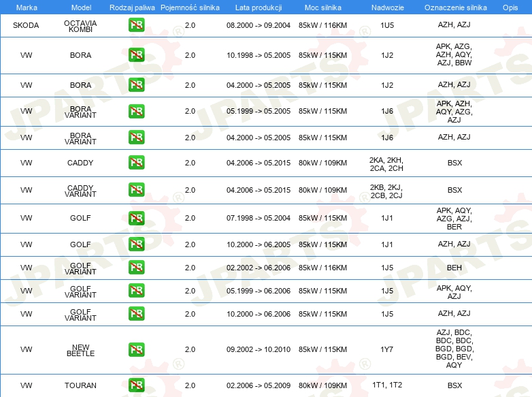Click power 80kW / 109KM in Touran row

322,385
